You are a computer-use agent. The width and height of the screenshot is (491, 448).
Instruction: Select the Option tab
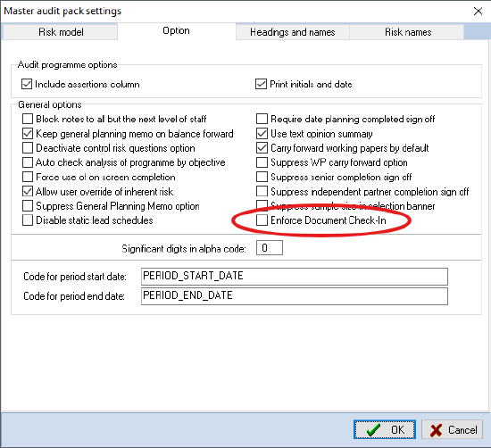(176, 30)
